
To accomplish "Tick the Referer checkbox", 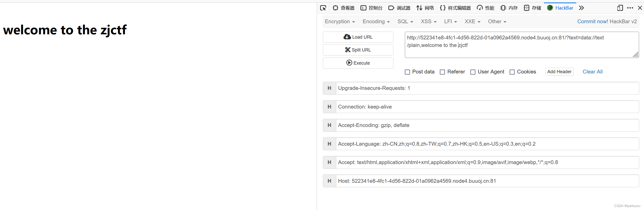I will click(442, 72).
